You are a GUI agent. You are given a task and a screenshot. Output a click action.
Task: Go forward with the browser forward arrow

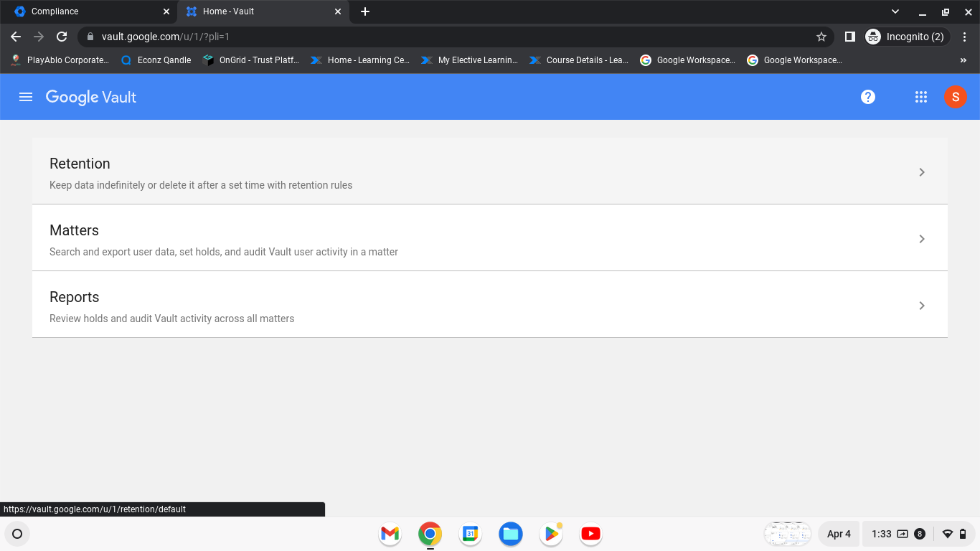click(39, 37)
